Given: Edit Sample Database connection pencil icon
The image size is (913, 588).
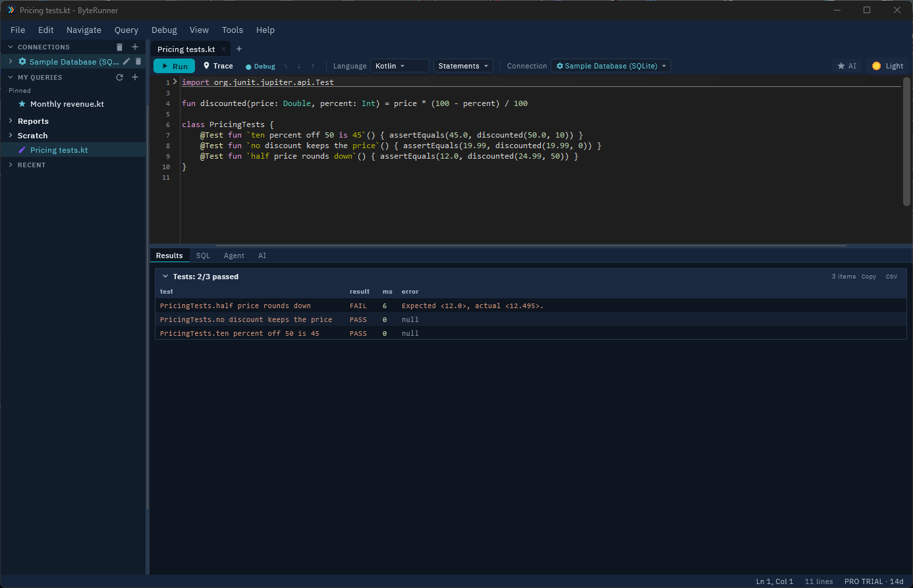Looking at the screenshot, I should (x=126, y=62).
